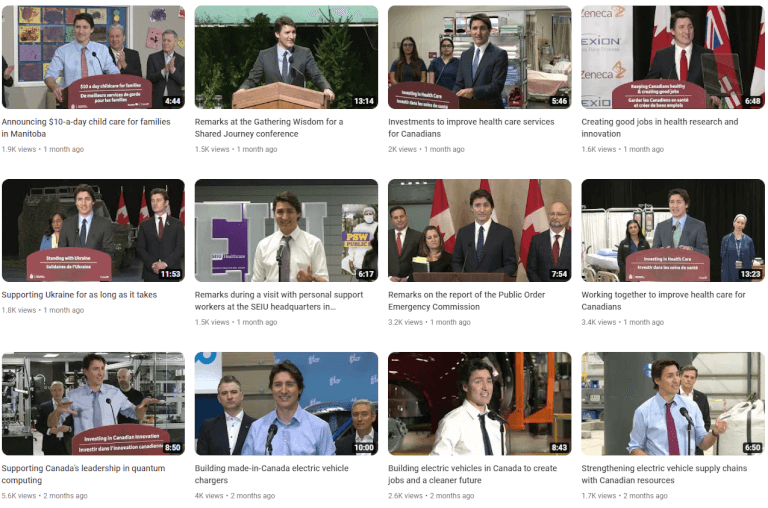768x508 pixels.
Task: Open the 6:48 health research jobs thumbnail
Action: coord(672,57)
